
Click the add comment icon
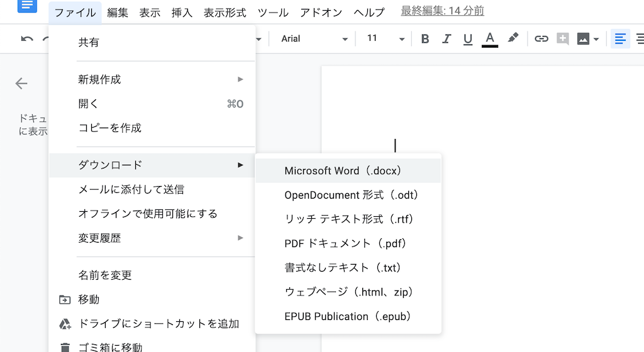pyautogui.click(x=563, y=39)
